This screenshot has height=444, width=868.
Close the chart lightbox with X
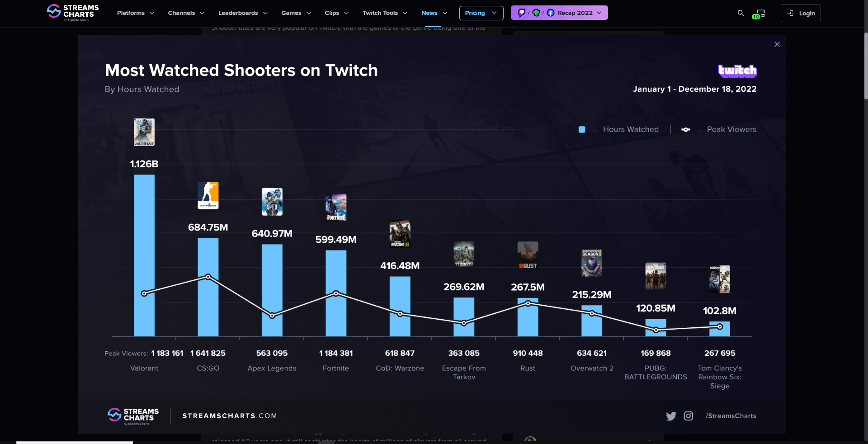(777, 44)
